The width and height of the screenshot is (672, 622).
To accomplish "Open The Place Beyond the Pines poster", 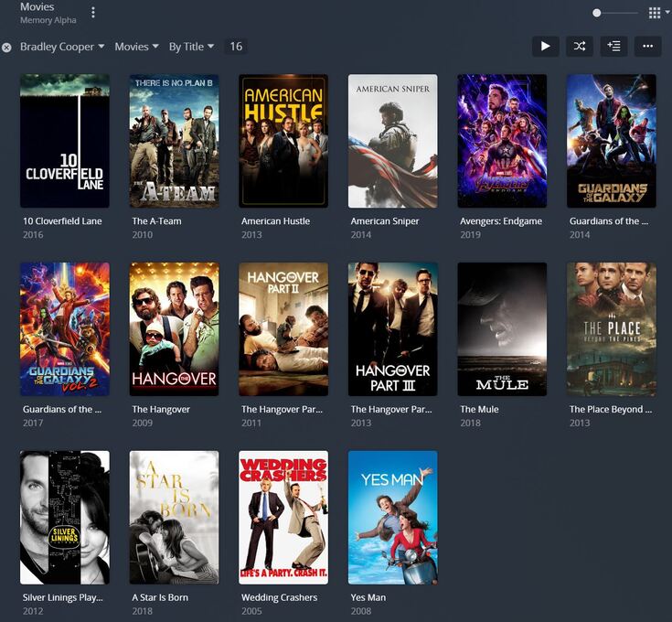I will [611, 329].
